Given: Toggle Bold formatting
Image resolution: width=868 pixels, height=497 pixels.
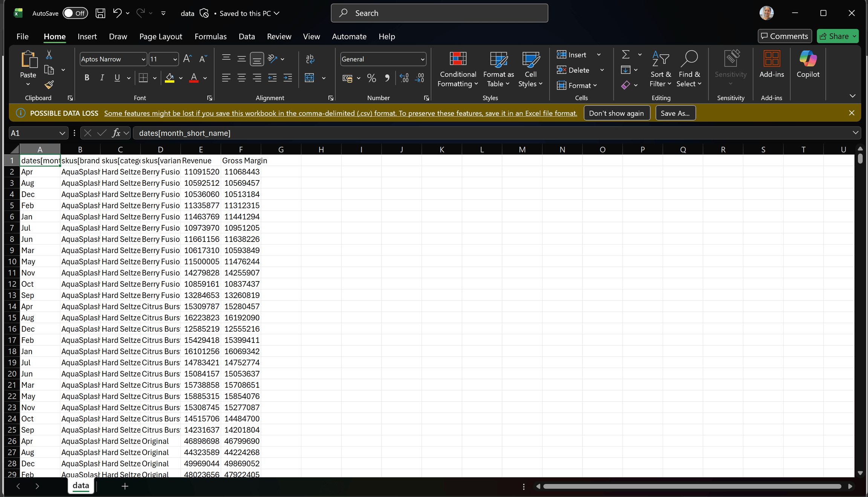Looking at the screenshot, I should [87, 78].
